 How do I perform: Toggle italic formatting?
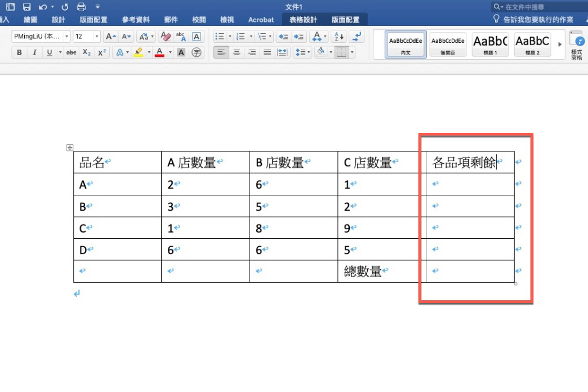(34, 52)
